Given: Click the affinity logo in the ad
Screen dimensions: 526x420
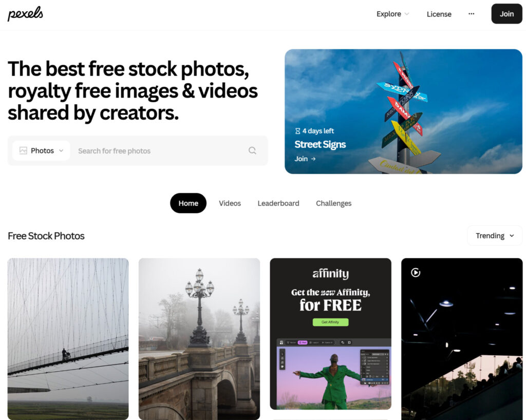Looking at the screenshot, I should 330,274.
